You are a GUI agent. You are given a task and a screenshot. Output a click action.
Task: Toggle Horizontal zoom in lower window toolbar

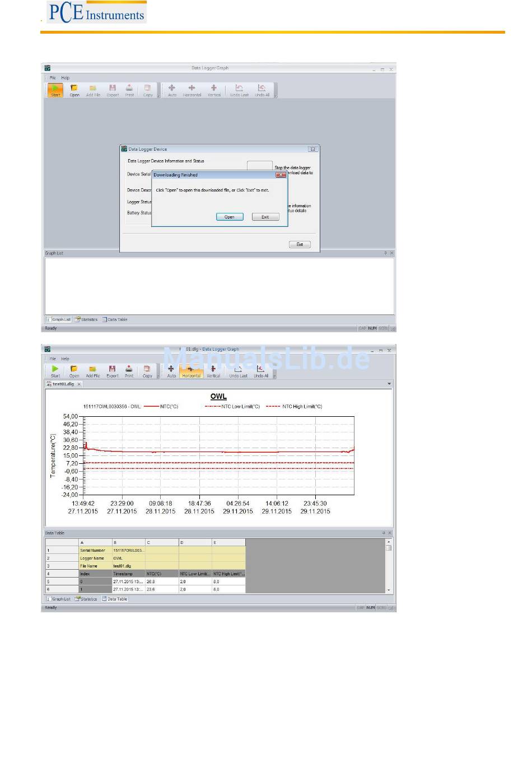191,371
